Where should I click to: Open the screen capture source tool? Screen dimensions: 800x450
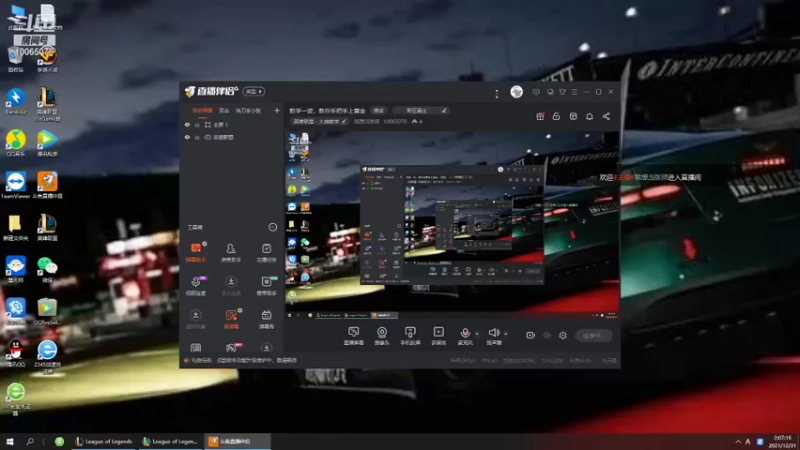tap(353, 336)
